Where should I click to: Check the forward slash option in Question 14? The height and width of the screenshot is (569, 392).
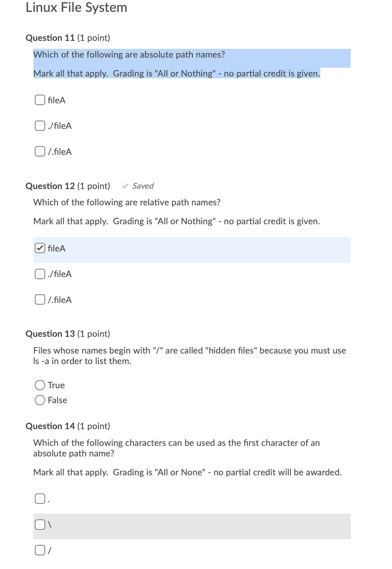tap(40, 550)
